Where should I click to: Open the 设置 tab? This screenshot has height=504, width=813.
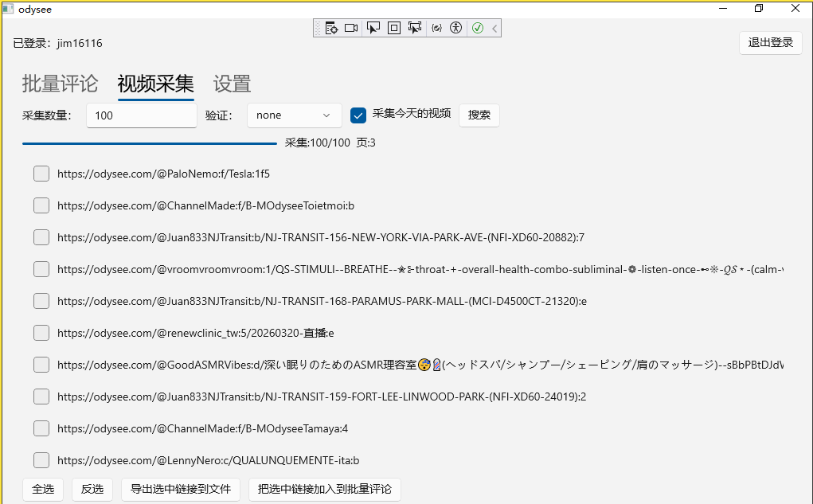tap(232, 84)
